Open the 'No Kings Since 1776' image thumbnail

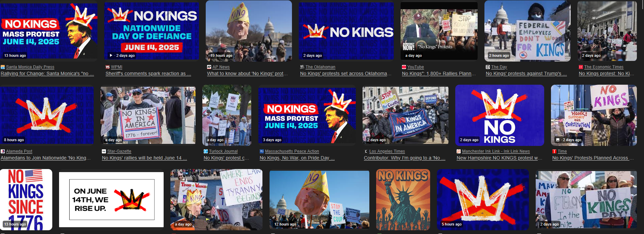(26, 200)
